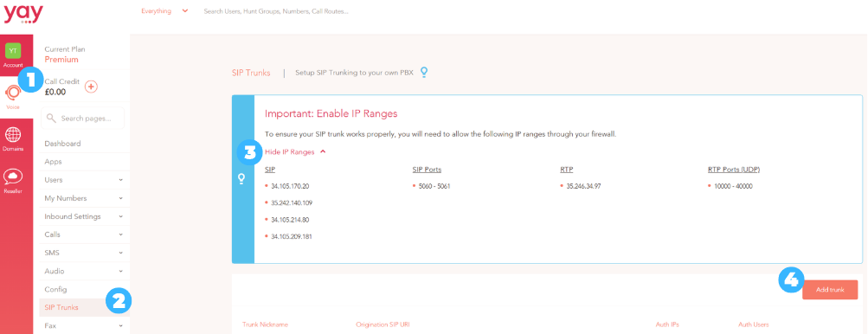Expand the My Numbers menu

point(84,198)
